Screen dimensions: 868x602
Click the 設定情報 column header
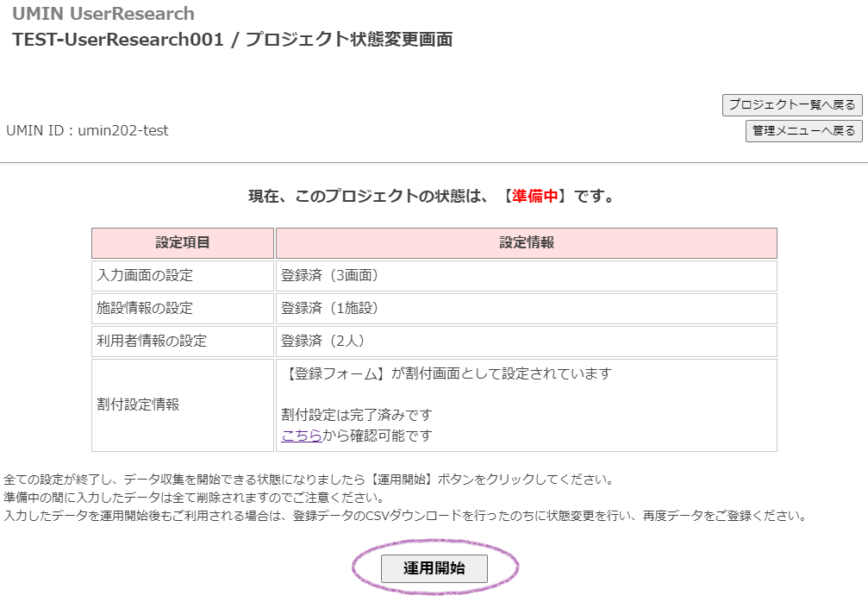[526, 243]
